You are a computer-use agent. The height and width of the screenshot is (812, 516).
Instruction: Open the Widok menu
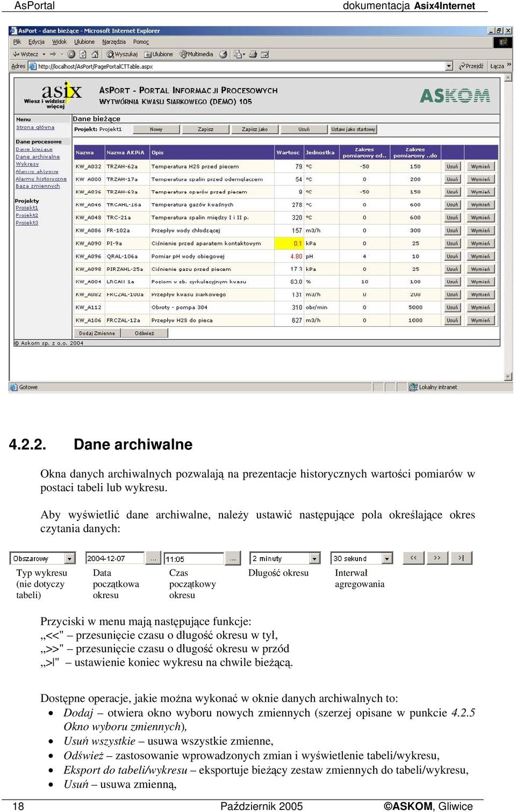[x=59, y=42]
